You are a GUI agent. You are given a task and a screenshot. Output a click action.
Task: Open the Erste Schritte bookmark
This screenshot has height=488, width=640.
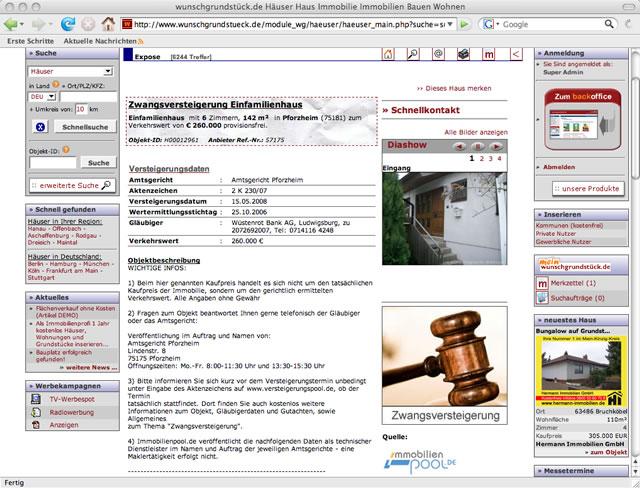click(x=31, y=41)
